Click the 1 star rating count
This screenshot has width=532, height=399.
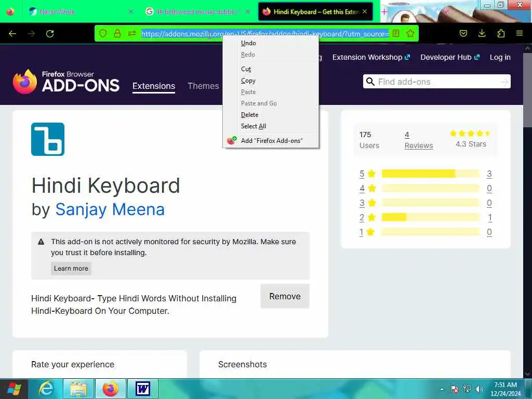point(489,232)
